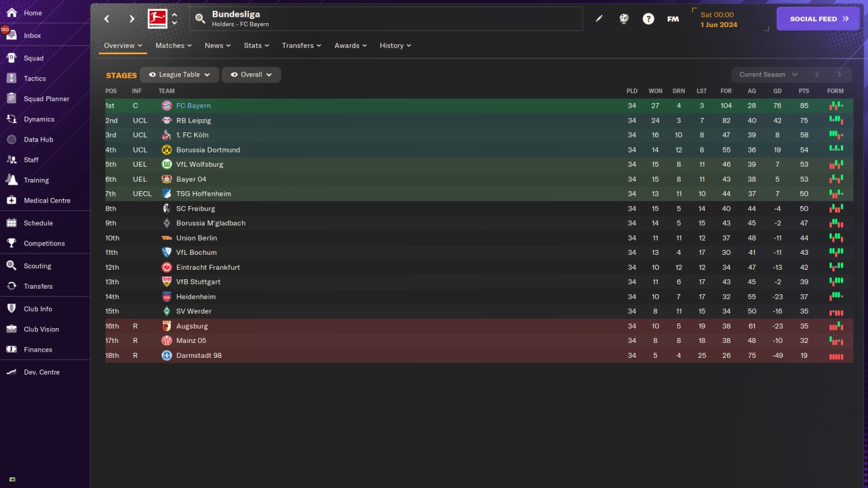Image resolution: width=868 pixels, height=488 pixels.
Task: Open the Borussia Dortmund team row
Action: 208,150
